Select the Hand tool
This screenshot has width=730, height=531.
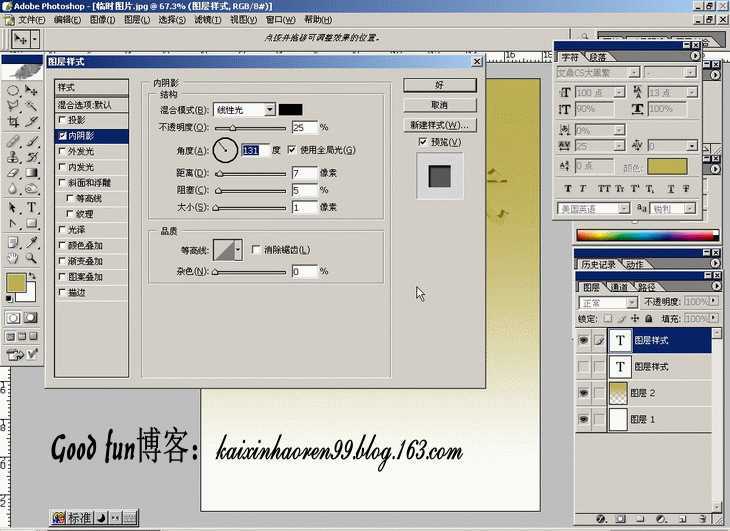click(13, 258)
